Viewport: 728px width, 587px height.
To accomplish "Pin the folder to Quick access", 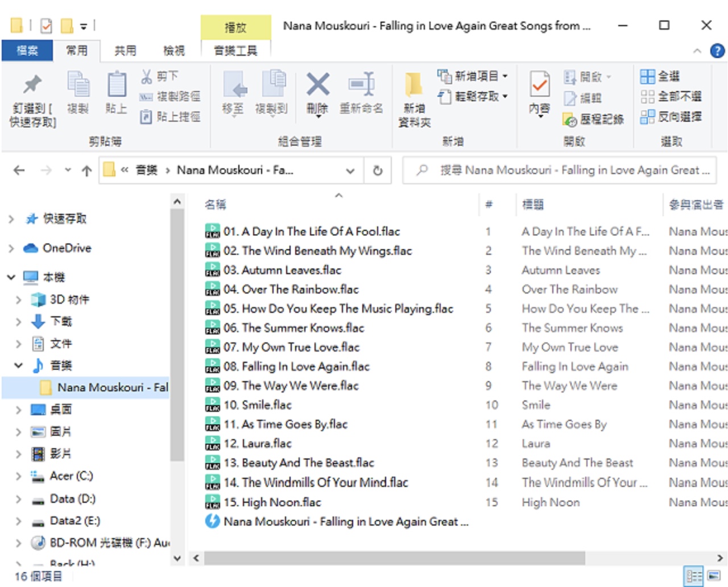I will [32, 100].
